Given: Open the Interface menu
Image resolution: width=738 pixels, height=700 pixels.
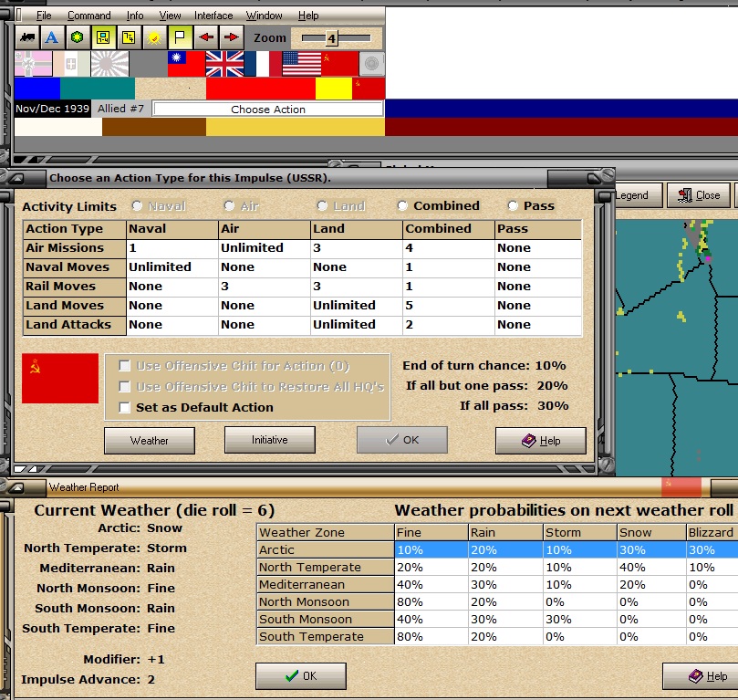Looking at the screenshot, I should point(213,16).
